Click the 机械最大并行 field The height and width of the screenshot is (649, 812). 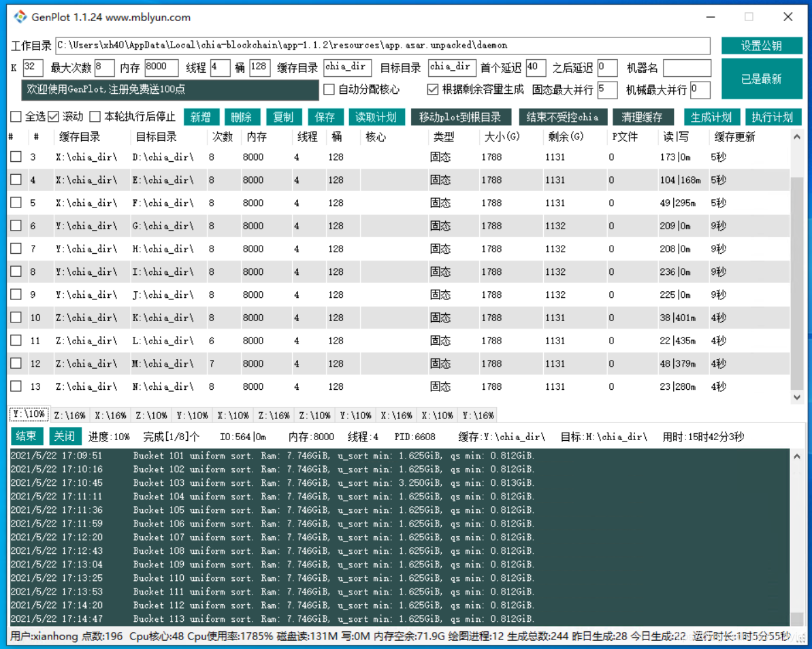[x=700, y=90]
